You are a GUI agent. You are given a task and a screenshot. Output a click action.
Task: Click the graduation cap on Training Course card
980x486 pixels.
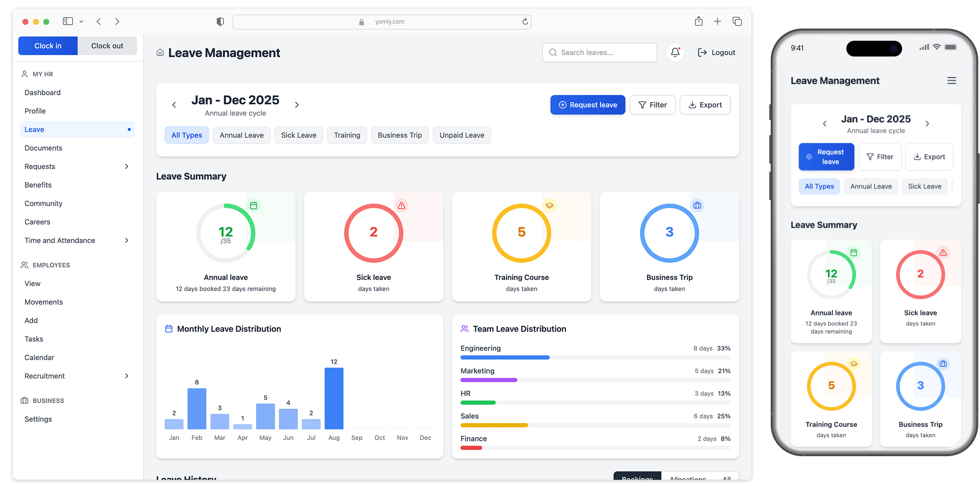(x=549, y=206)
